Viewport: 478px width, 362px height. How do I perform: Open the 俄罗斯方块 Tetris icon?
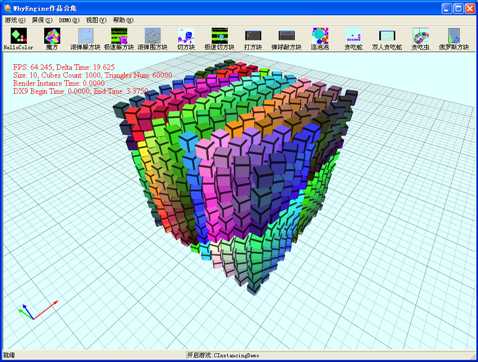coord(454,39)
